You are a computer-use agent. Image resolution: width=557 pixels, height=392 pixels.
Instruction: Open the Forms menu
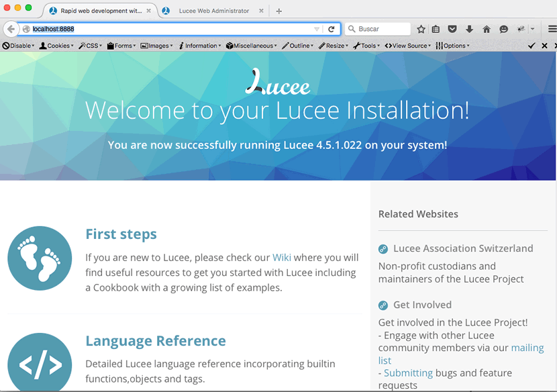pos(121,46)
